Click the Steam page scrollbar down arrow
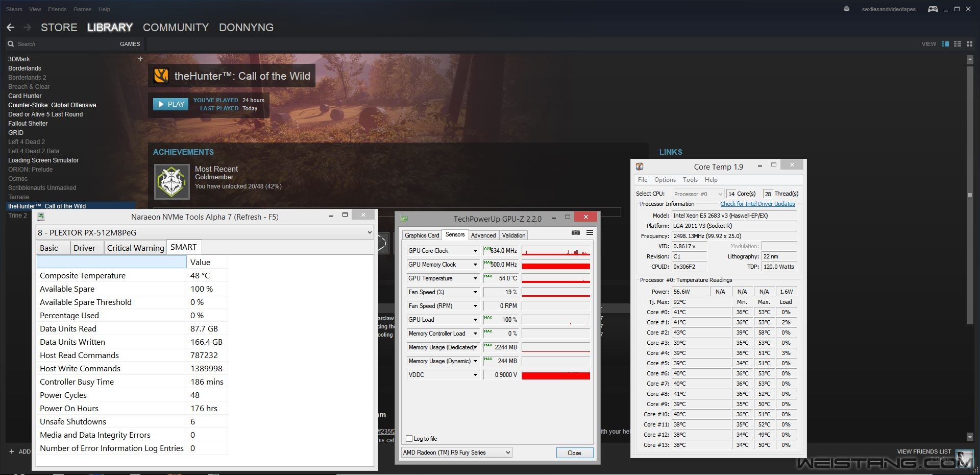The height and width of the screenshot is (475, 980). (970, 437)
